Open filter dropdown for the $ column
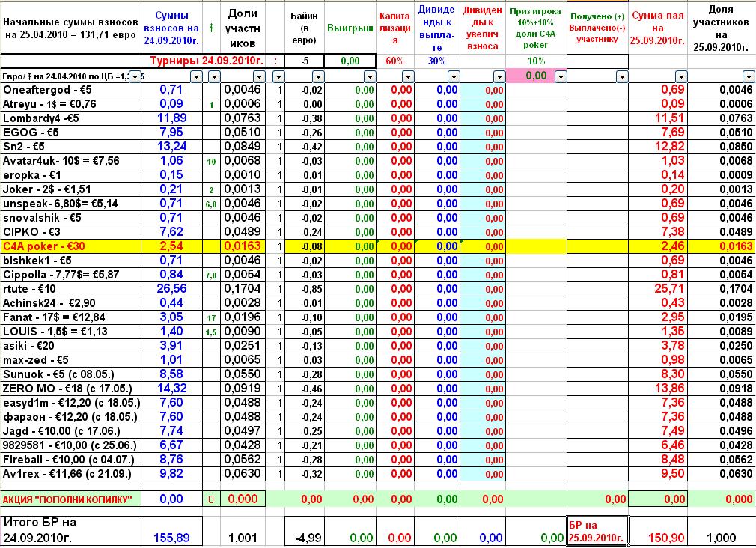 214,76
